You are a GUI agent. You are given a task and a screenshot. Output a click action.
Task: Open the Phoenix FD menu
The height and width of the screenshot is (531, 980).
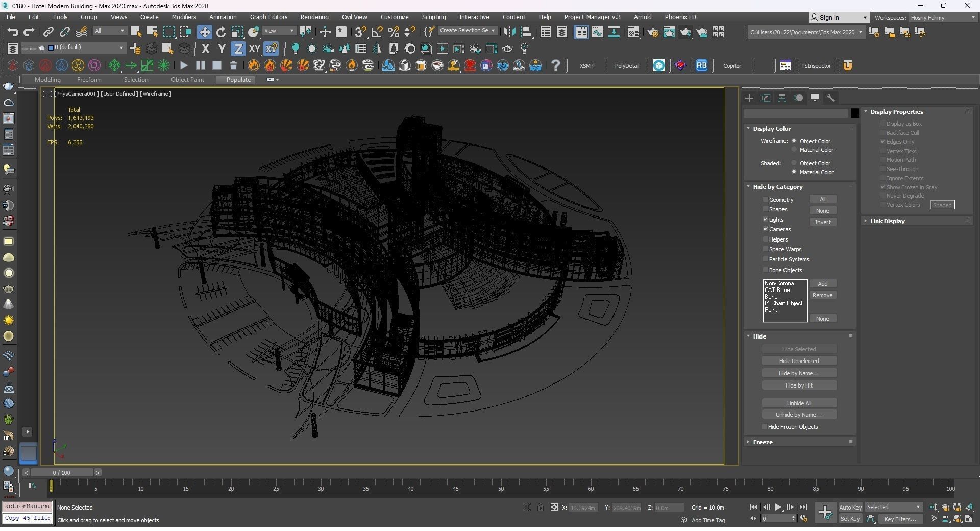point(680,17)
